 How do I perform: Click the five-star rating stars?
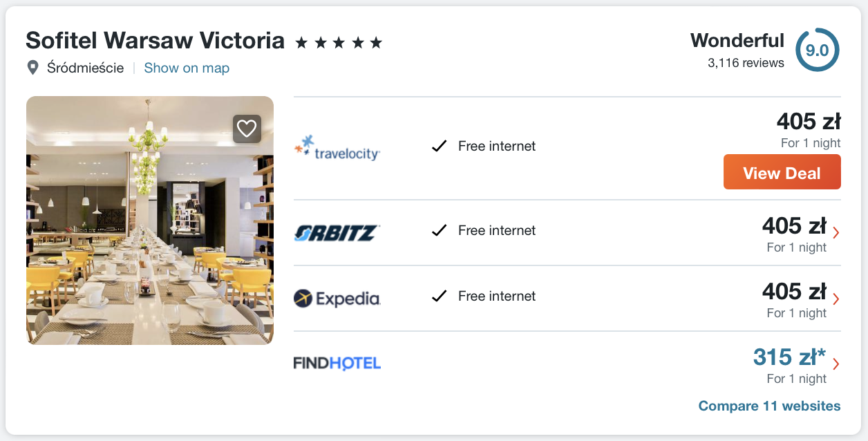point(339,43)
